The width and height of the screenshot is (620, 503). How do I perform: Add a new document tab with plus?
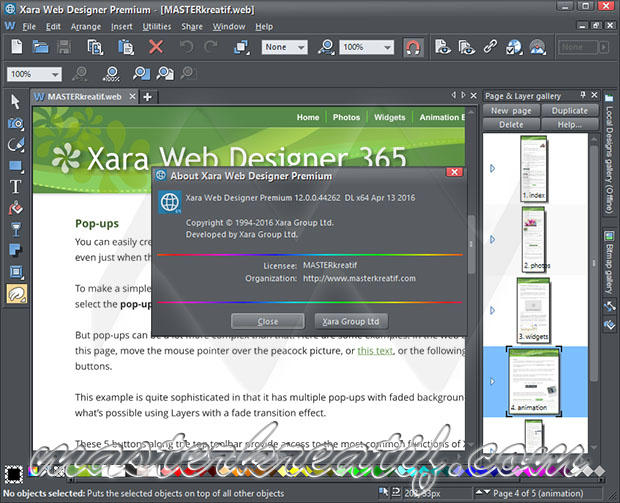pyautogui.click(x=147, y=97)
